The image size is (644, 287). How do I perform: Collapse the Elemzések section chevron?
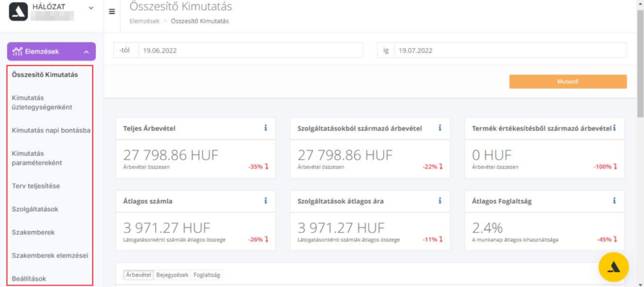86,52
